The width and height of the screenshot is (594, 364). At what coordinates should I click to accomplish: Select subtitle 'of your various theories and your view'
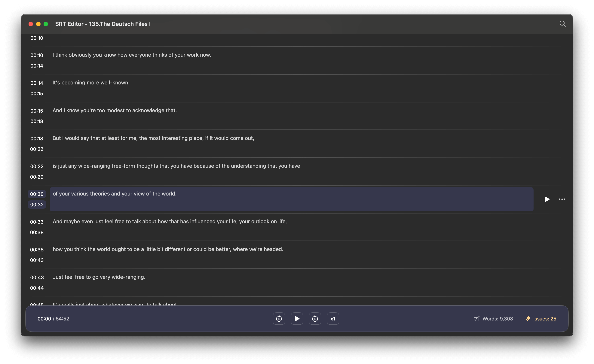coord(291,199)
